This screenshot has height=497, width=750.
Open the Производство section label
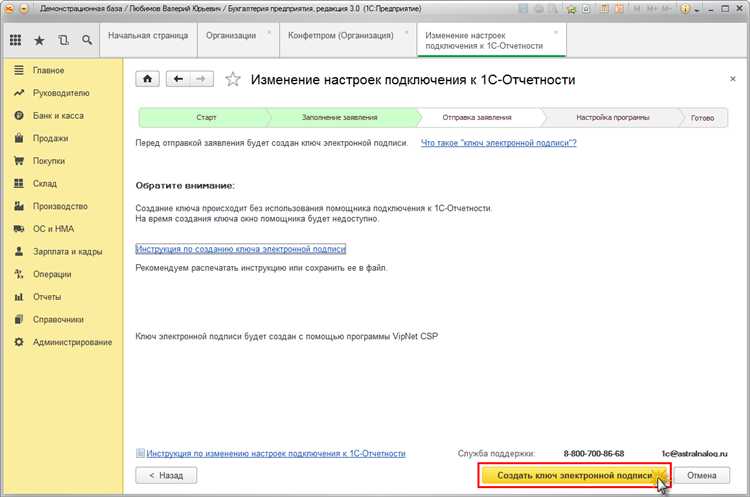(x=60, y=206)
